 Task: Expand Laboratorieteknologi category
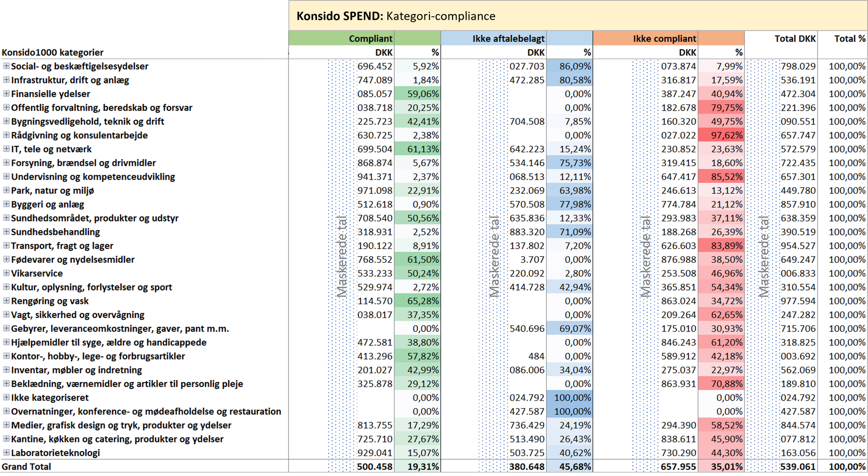tap(6, 453)
